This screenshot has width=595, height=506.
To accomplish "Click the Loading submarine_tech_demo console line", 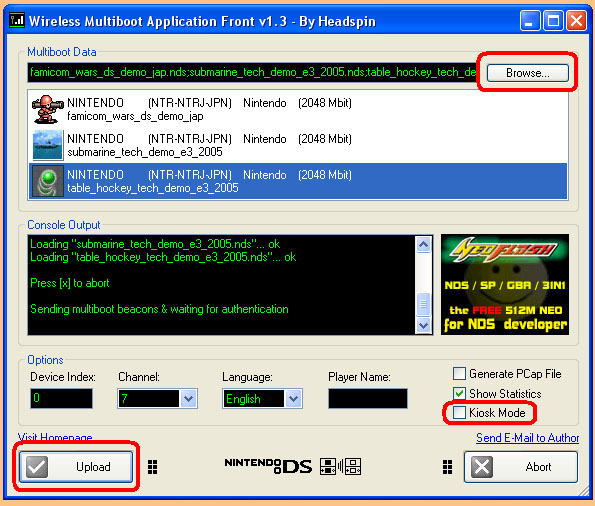I will [x=155, y=244].
